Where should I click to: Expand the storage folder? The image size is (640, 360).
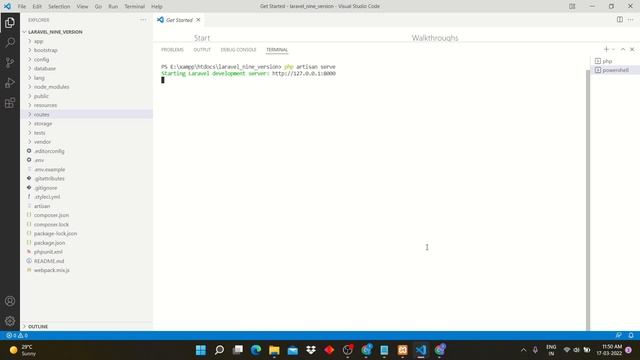pyautogui.click(x=87, y=123)
